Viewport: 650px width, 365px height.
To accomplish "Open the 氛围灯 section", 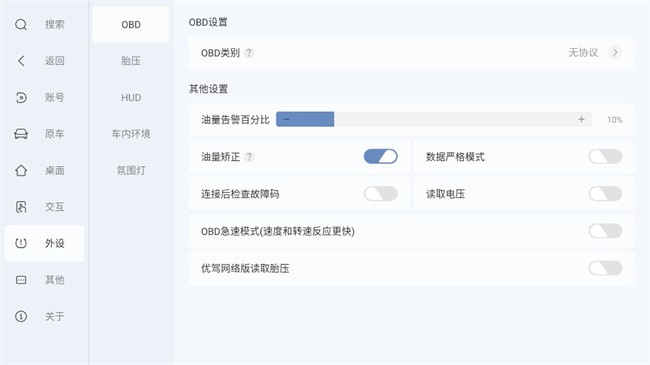I will tap(131, 170).
